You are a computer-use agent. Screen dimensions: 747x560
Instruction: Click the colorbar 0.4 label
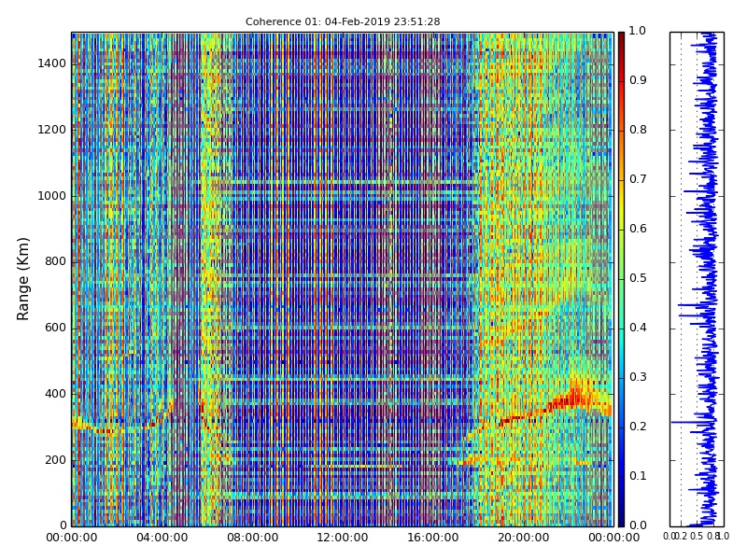[x=638, y=328]
